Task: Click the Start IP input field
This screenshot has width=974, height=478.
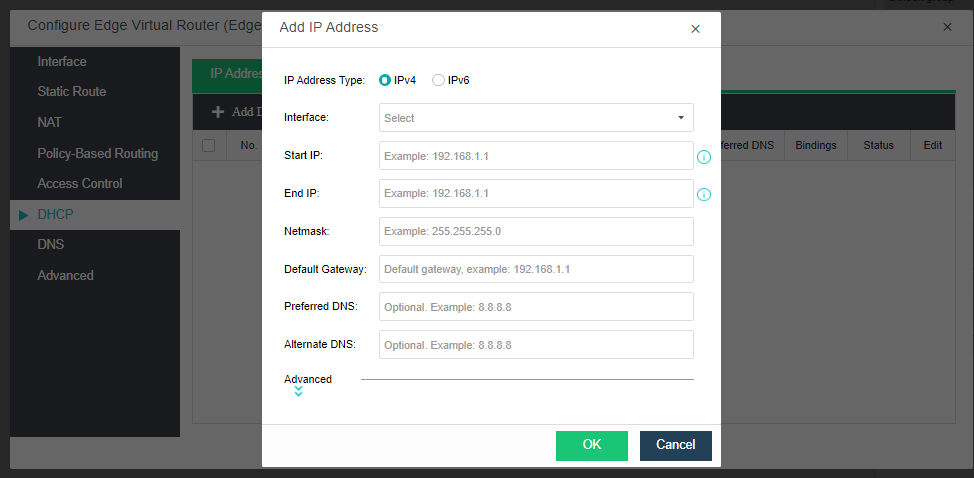Action: (x=536, y=156)
